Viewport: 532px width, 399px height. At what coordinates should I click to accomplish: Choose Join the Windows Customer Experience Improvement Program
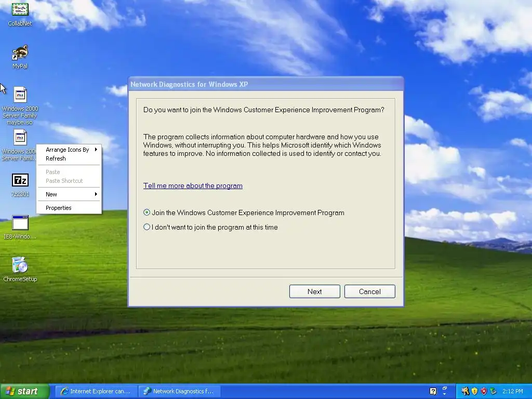coord(244,212)
